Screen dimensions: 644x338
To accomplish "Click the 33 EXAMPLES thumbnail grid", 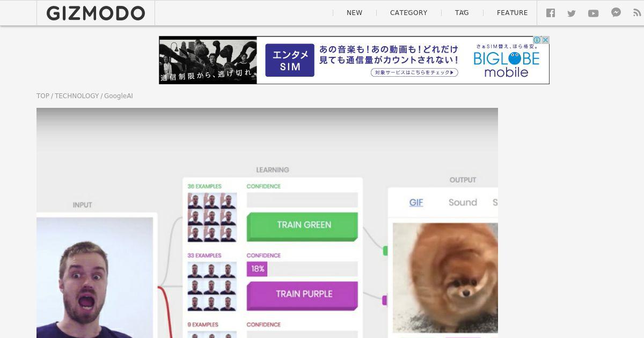I will [212, 286].
